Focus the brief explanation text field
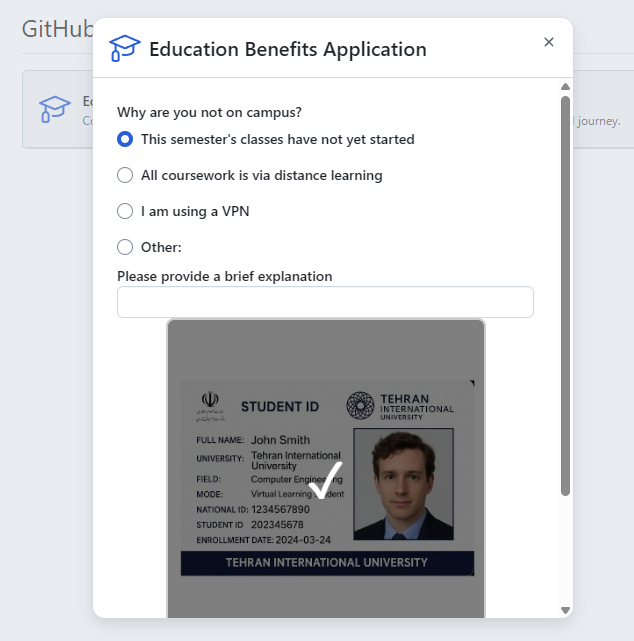The image size is (634, 641). (325, 302)
